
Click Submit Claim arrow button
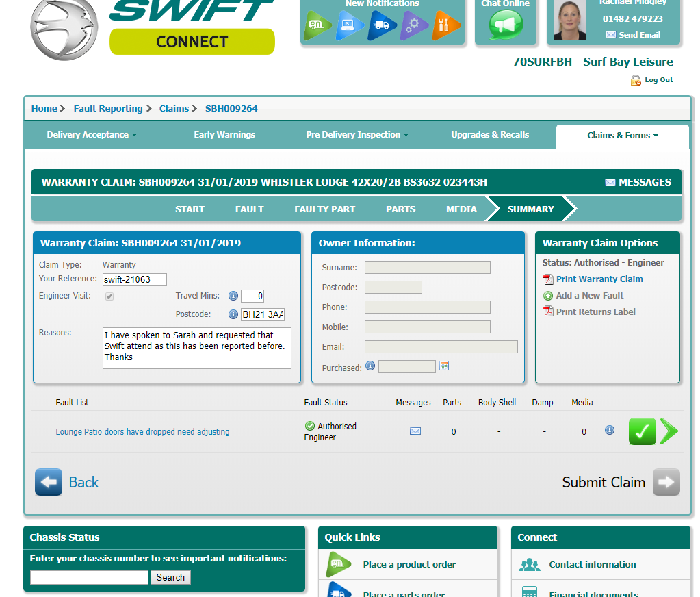tap(666, 482)
